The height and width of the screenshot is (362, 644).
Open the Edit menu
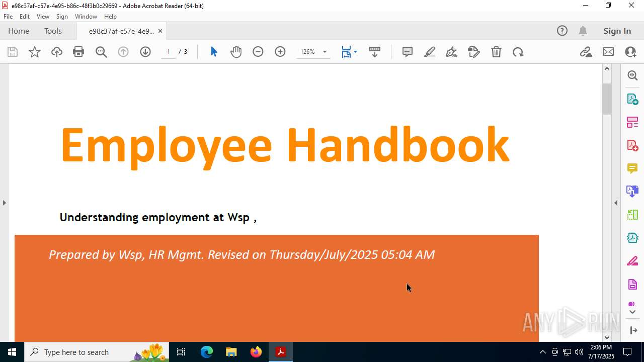tap(25, 17)
